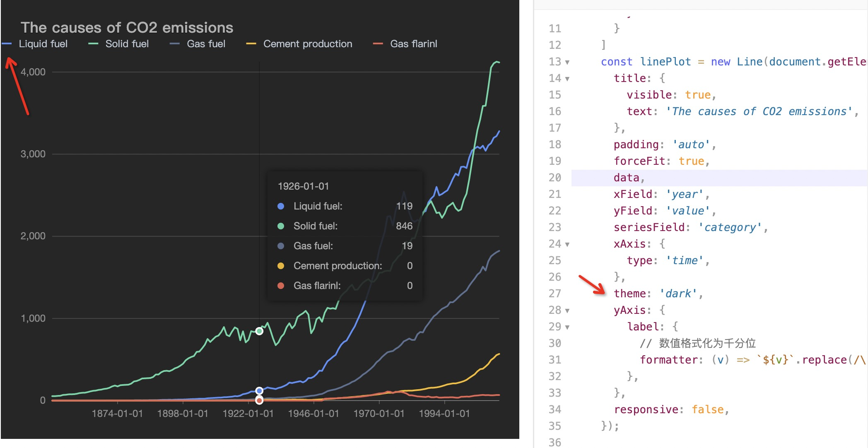This screenshot has height=448, width=868.
Task: Toggle the Liquid fuel series visibility
Action: tap(43, 43)
